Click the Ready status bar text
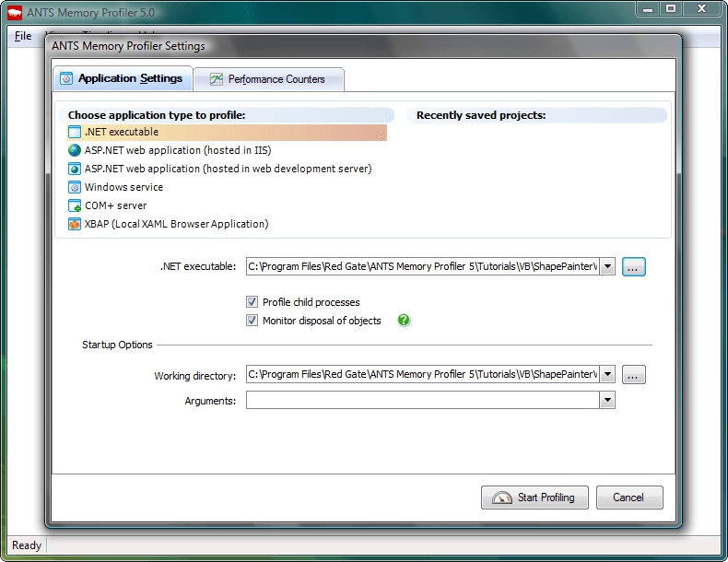Viewport: 728px width, 562px height. [27, 545]
